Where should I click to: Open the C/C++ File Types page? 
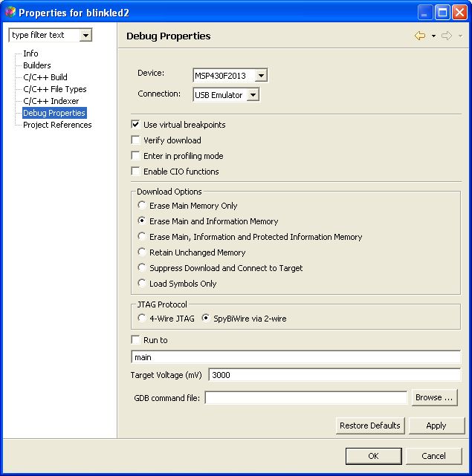pyautogui.click(x=55, y=89)
